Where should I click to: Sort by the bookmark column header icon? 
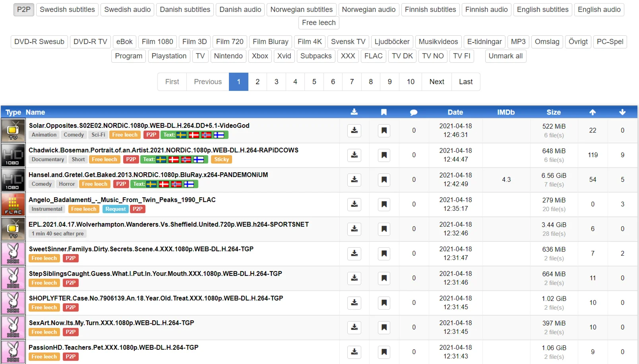(x=384, y=112)
